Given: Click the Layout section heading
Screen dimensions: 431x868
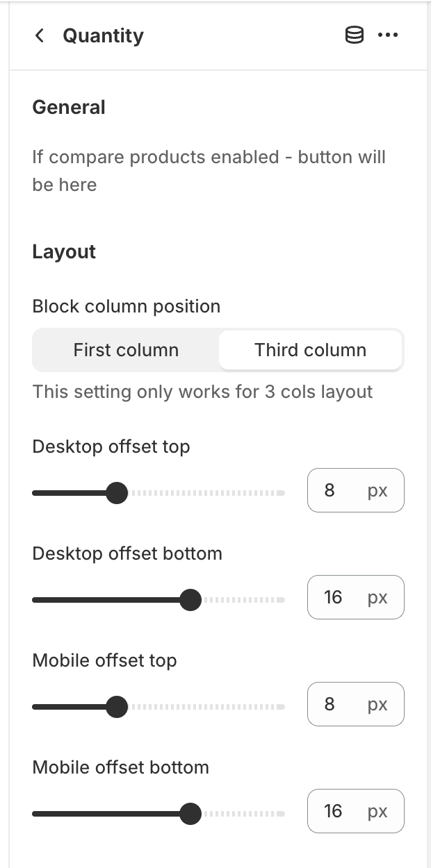Looking at the screenshot, I should pos(64,251).
